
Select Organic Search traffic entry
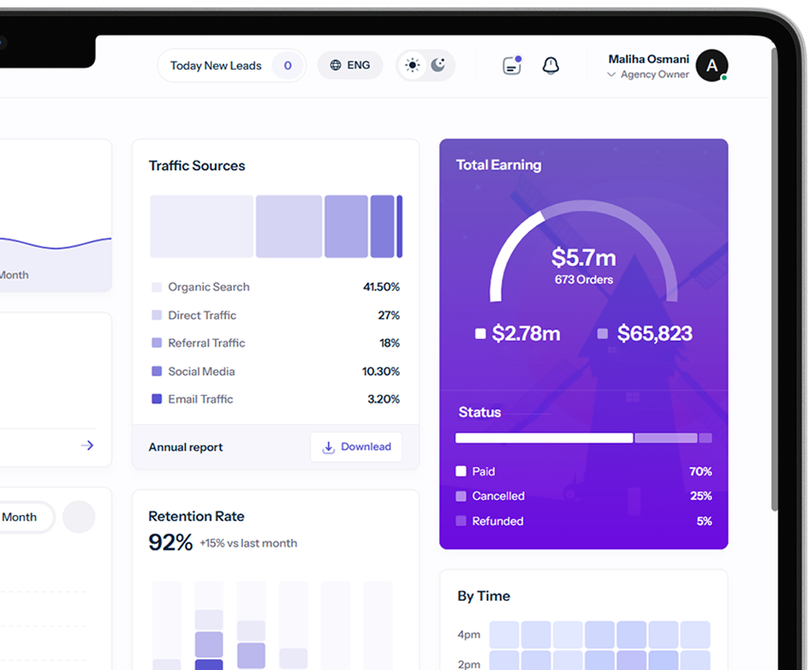coord(209,287)
